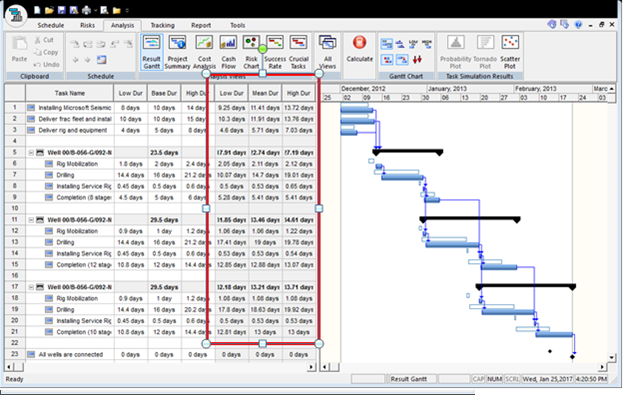The image size is (624, 396).
Task: Collapse the Well summary task in row 5
Action: [31, 153]
